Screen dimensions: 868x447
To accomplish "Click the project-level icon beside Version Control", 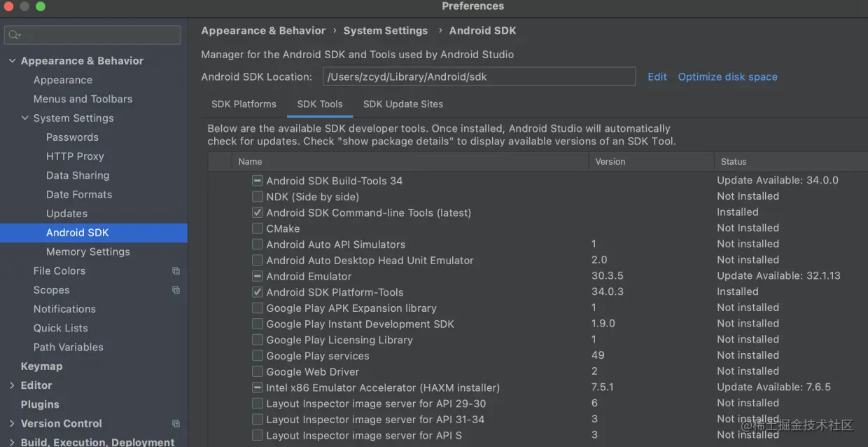I will click(176, 424).
